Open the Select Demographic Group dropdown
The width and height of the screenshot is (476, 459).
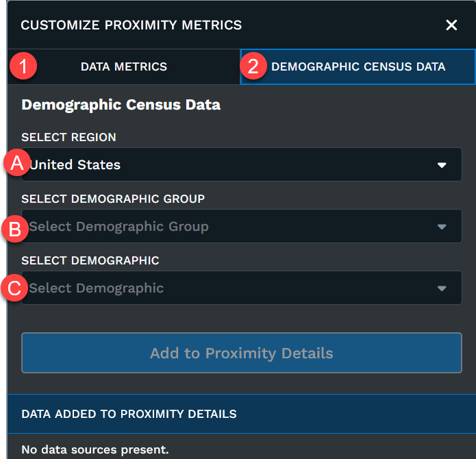[x=233, y=227]
